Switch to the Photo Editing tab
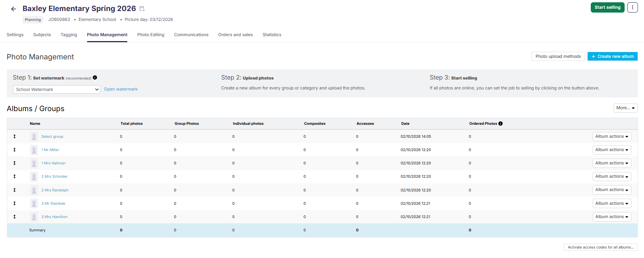The image size is (644, 258). coord(151,35)
